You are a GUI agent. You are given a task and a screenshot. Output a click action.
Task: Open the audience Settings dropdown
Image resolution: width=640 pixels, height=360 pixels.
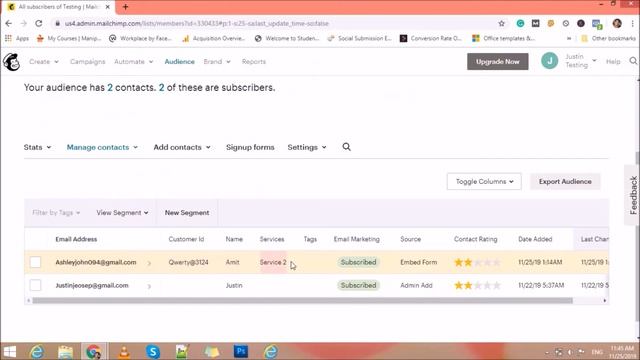[x=307, y=147]
